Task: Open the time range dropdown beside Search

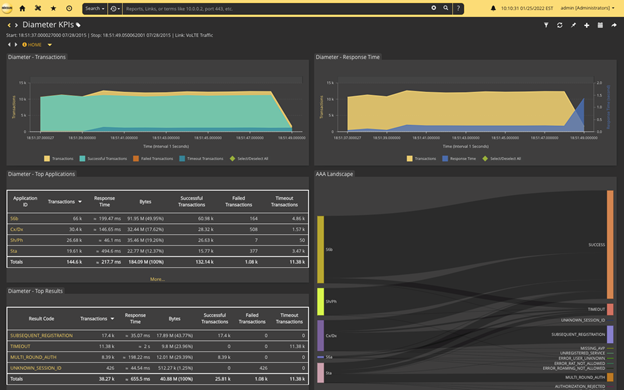Action: pos(115,8)
